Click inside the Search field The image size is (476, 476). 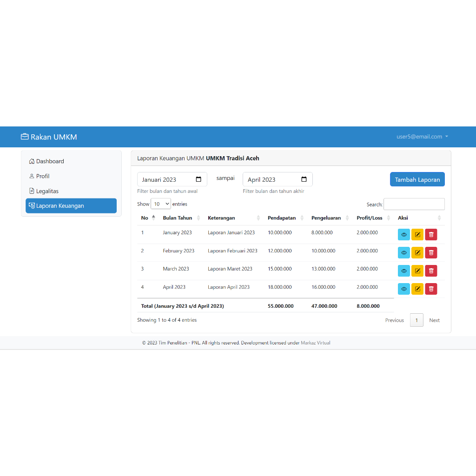pos(414,204)
